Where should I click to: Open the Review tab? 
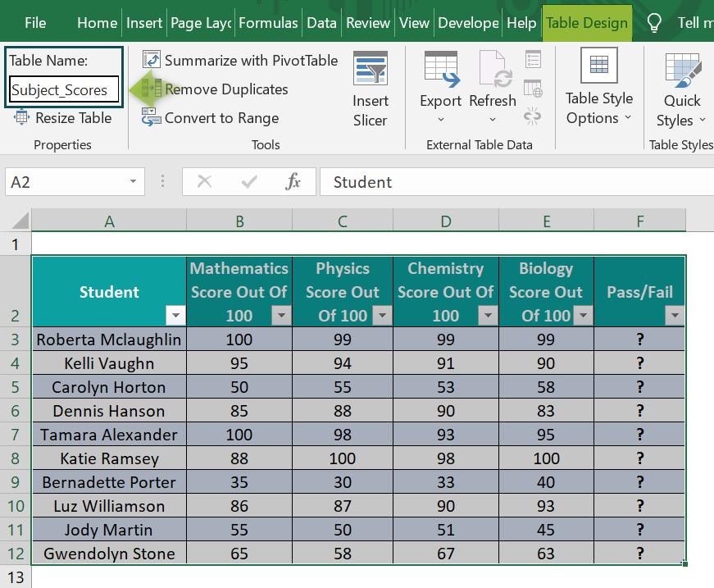click(x=368, y=23)
